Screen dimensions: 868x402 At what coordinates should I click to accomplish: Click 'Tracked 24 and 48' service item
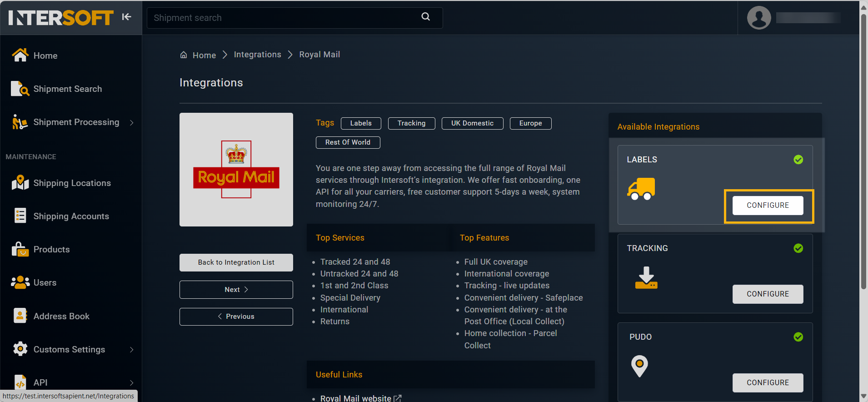355,262
